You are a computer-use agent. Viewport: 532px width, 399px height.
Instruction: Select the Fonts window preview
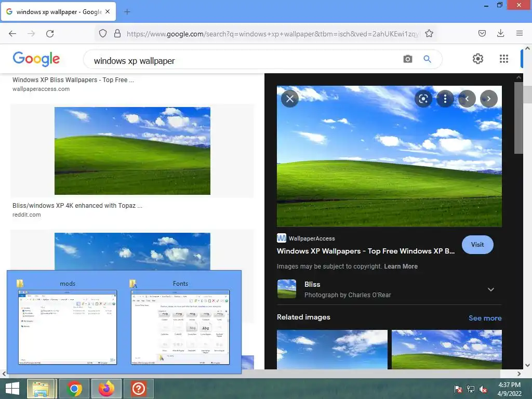(180, 327)
